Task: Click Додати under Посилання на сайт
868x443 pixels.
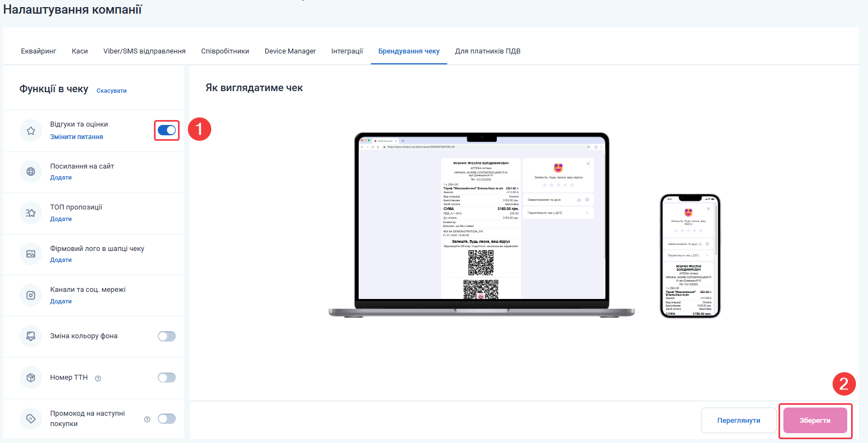Action: [61, 178]
